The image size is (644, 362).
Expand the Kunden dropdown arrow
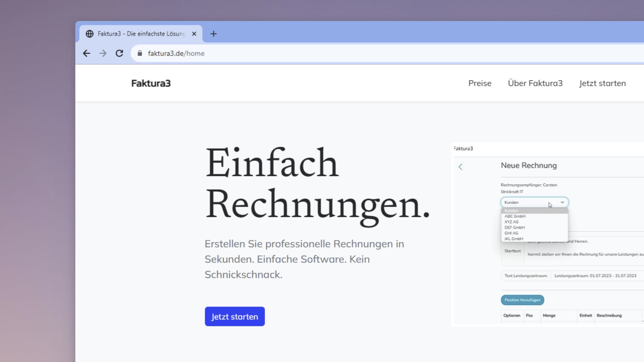tap(562, 202)
